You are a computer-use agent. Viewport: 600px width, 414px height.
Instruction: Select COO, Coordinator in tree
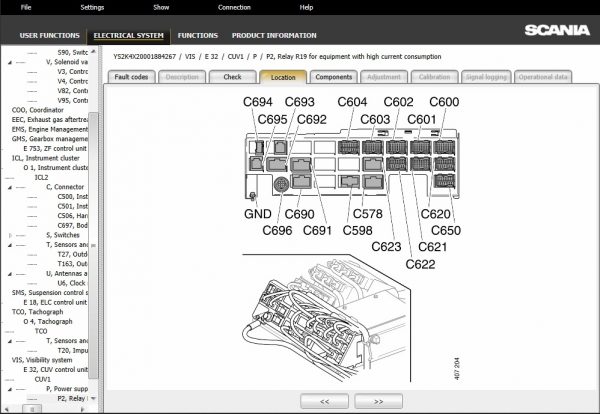coord(38,110)
